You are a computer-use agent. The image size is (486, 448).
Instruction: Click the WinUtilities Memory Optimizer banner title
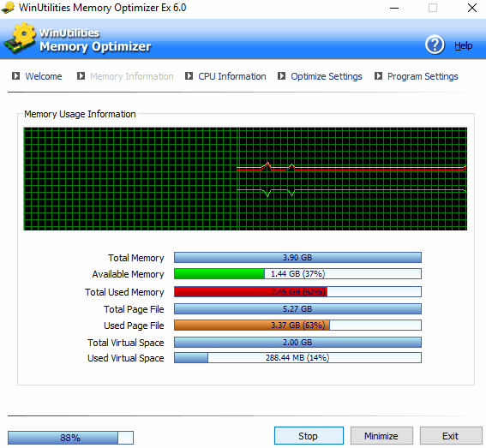tap(95, 40)
